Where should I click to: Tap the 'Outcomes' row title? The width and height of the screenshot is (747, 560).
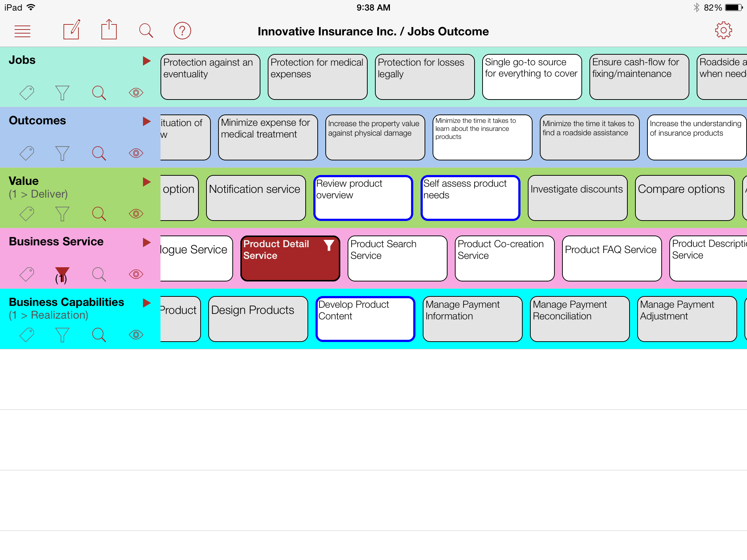tap(37, 121)
